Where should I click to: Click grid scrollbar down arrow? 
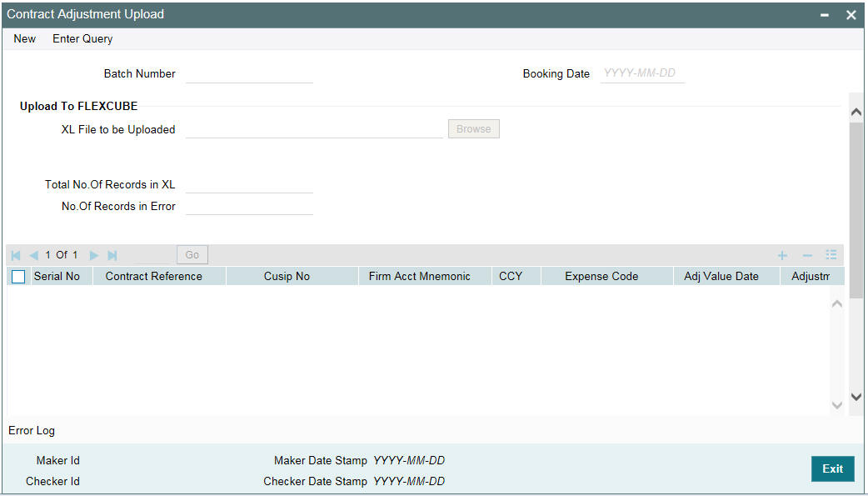(837, 405)
